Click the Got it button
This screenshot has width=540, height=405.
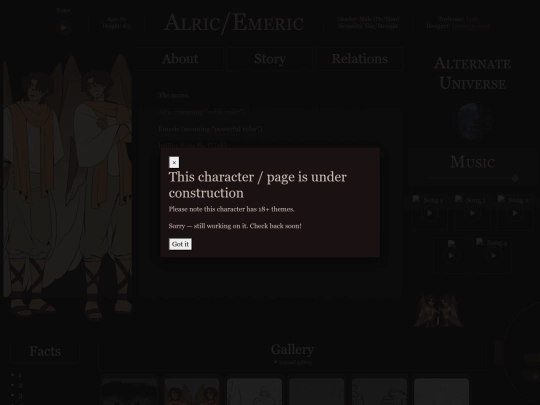coord(180,244)
